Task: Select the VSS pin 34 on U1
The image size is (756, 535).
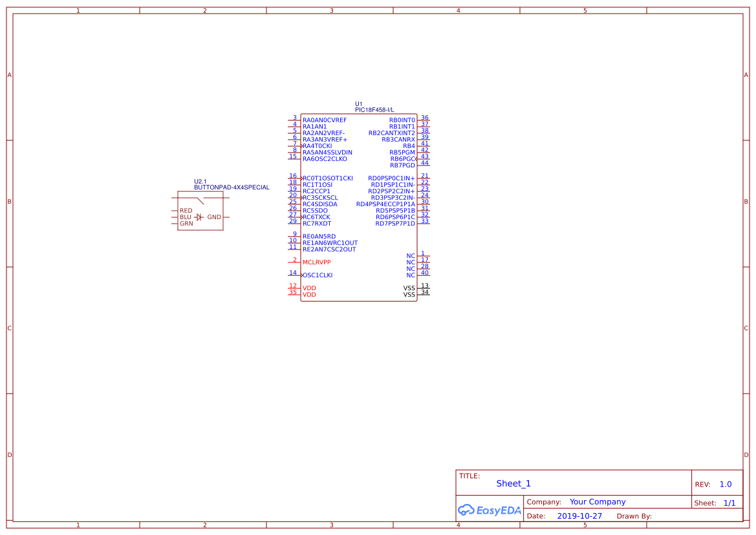Action: pyautogui.click(x=409, y=295)
